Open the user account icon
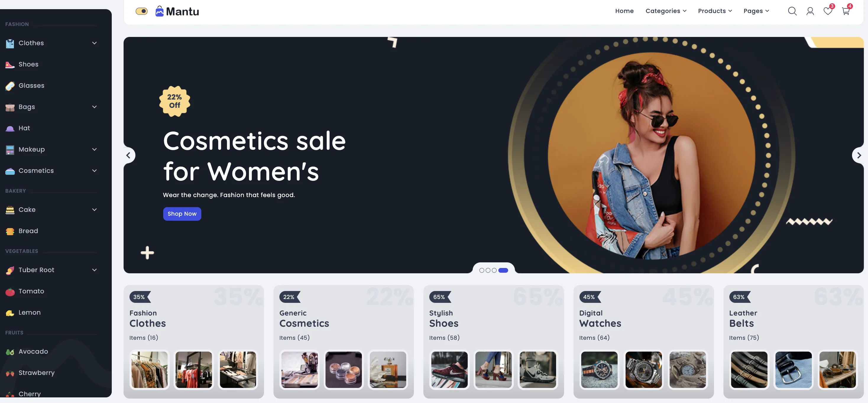The height and width of the screenshot is (403, 868). [810, 11]
